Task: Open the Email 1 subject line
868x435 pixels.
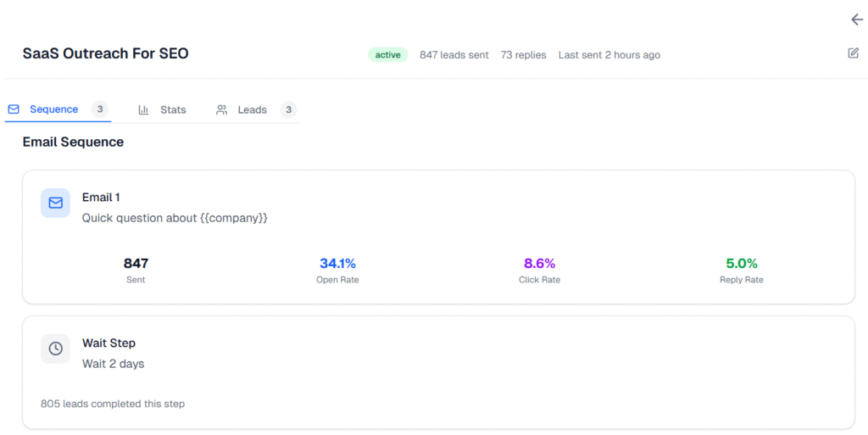Action: (175, 218)
